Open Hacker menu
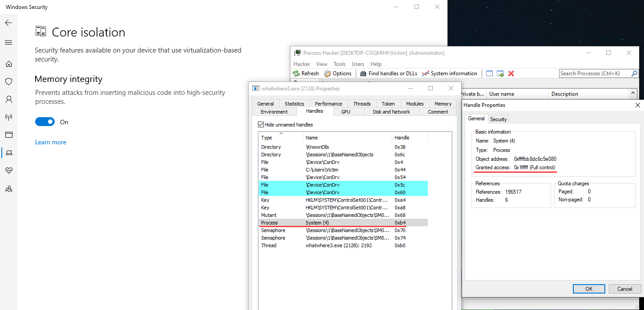 tap(302, 64)
